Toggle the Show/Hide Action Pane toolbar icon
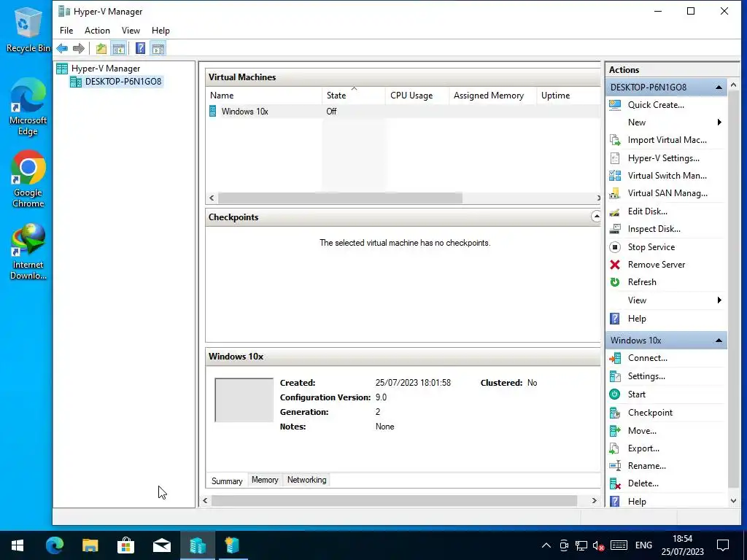Screen dimensions: 747x560 (158, 48)
